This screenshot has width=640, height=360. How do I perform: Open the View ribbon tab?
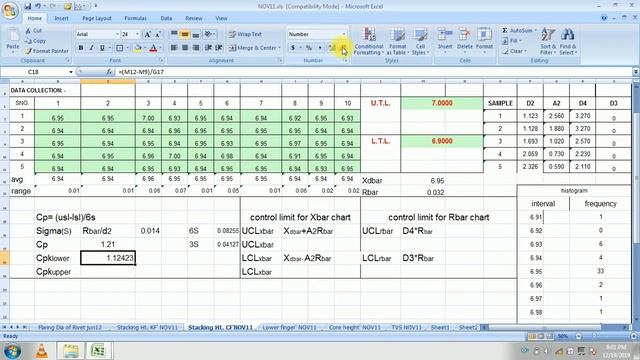click(x=221, y=18)
